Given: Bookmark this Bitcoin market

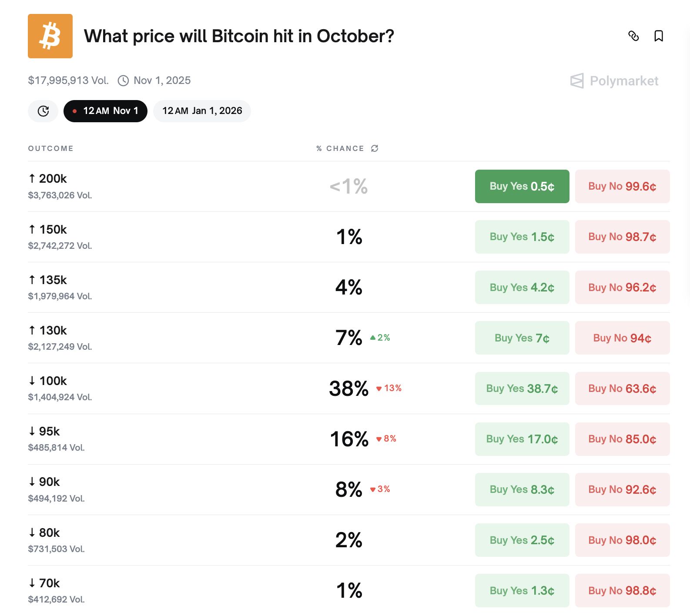Looking at the screenshot, I should 659,36.
